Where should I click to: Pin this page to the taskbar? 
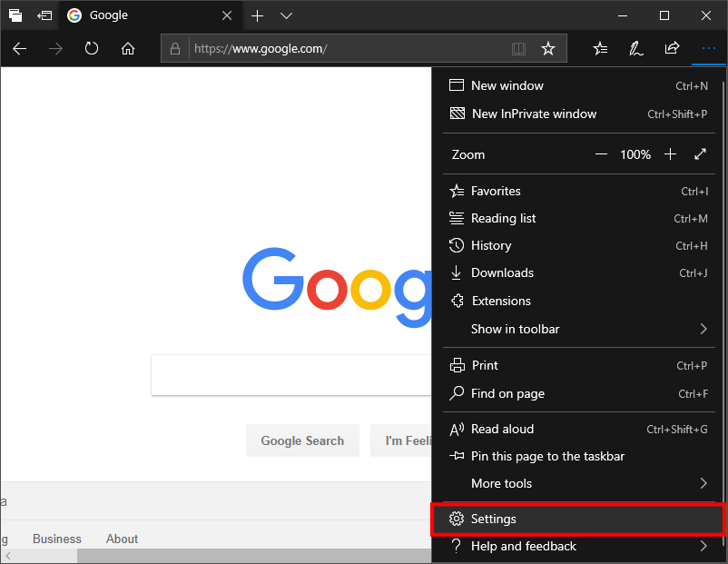[578, 456]
